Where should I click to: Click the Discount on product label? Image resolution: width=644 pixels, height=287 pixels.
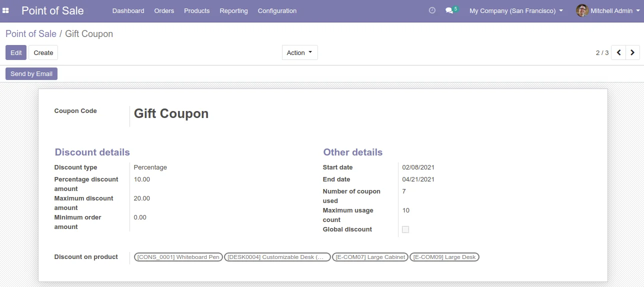(86, 257)
